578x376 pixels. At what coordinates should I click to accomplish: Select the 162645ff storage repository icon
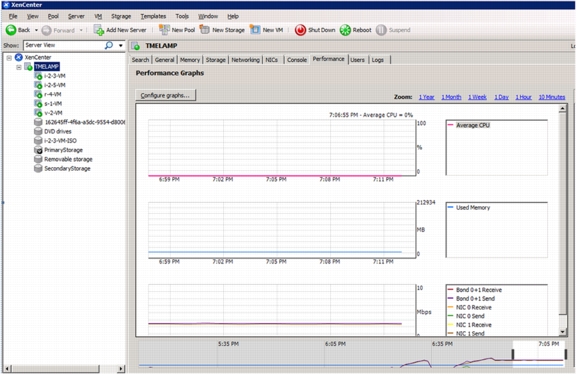(x=38, y=122)
